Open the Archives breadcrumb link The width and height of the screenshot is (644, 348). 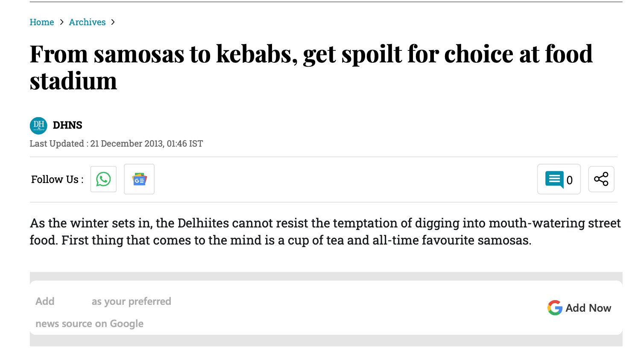click(x=87, y=22)
